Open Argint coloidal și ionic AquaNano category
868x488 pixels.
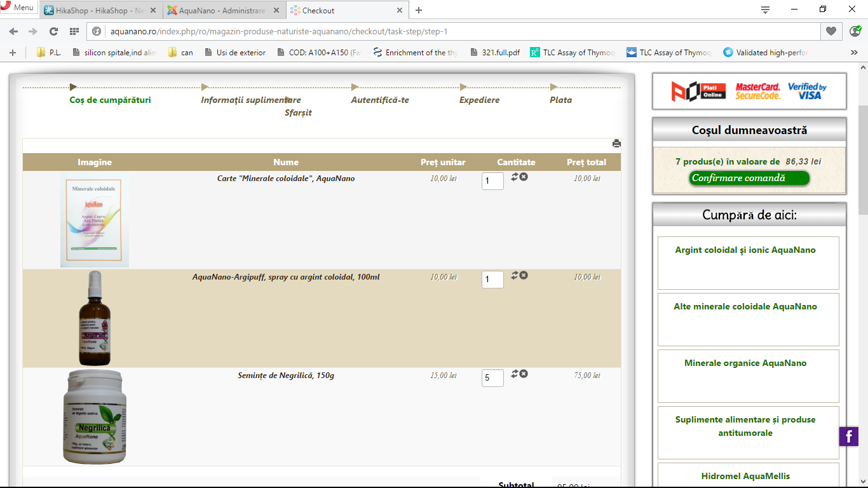pyautogui.click(x=749, y=262)
